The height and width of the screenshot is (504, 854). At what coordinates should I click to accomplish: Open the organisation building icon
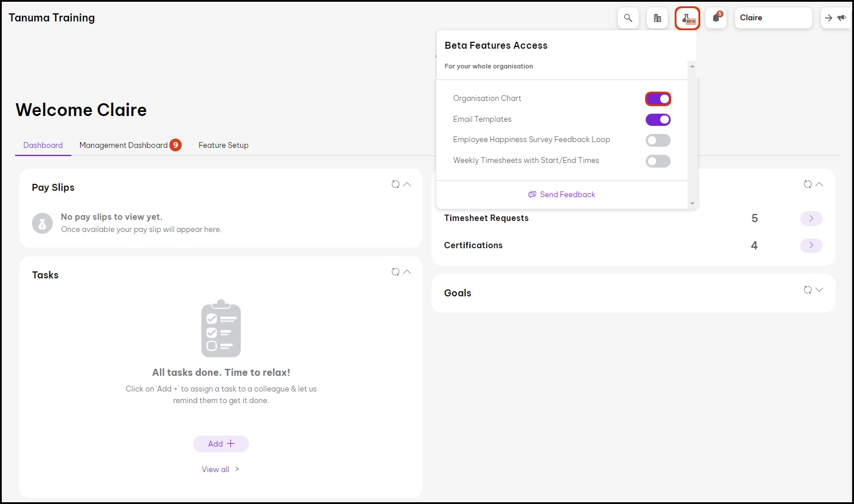657,18
